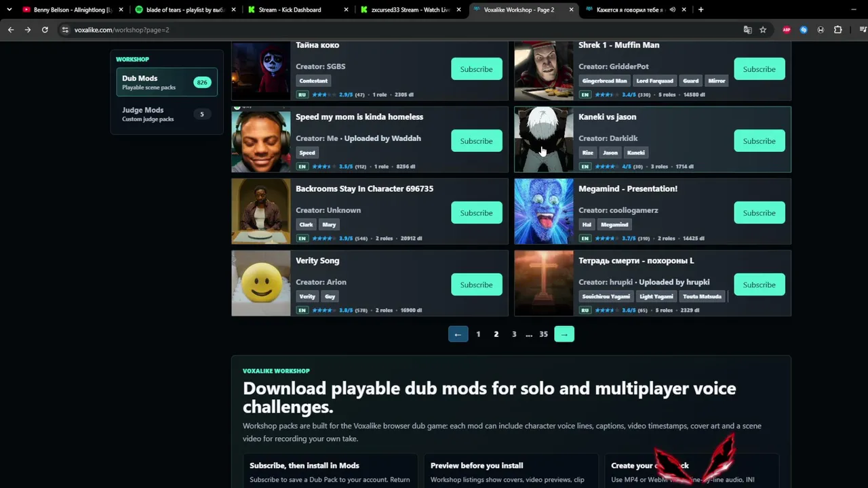
Task: Select page 2 in pagination
Action: pyautogui.click(x=496, y=334)
